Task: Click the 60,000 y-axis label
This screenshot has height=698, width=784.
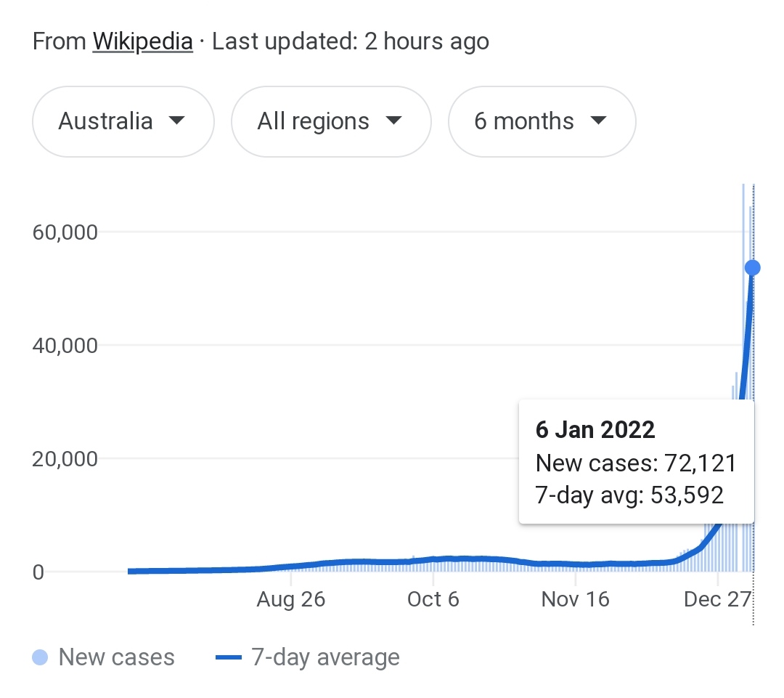Action: click(x=65, y=232)
